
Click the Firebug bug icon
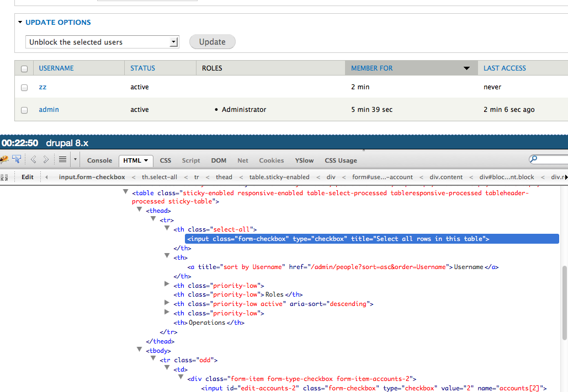tap(4, 159)
